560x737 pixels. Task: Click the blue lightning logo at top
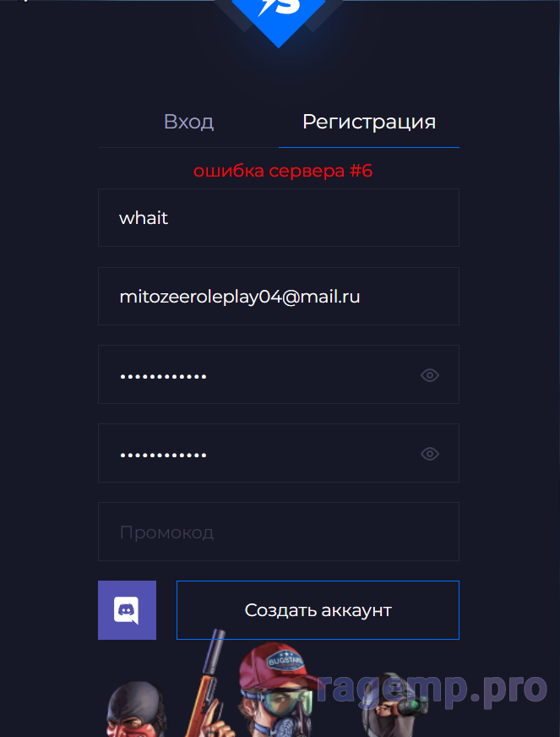[278, 19]
